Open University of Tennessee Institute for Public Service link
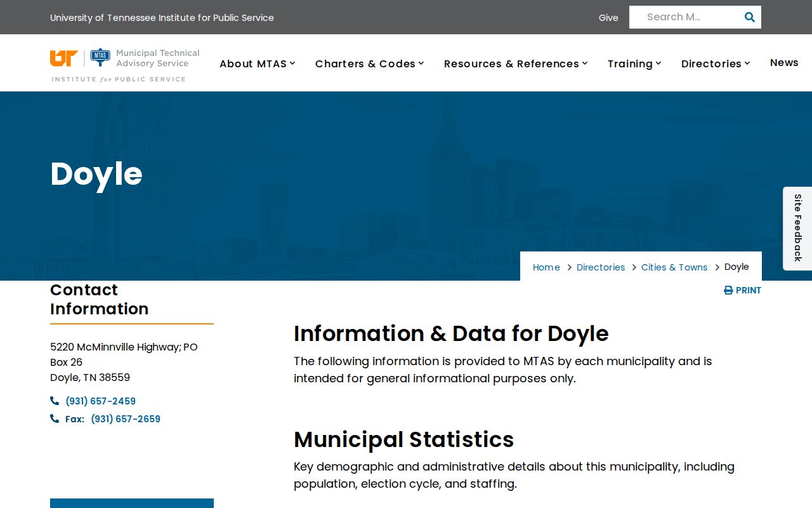This screenshot has height=508, width=812. pos(162,18)
